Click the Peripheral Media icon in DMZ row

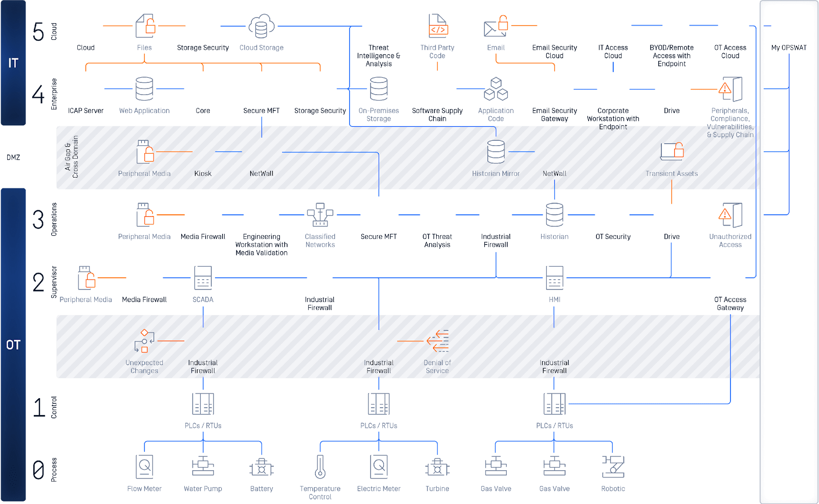coord(145,151)
